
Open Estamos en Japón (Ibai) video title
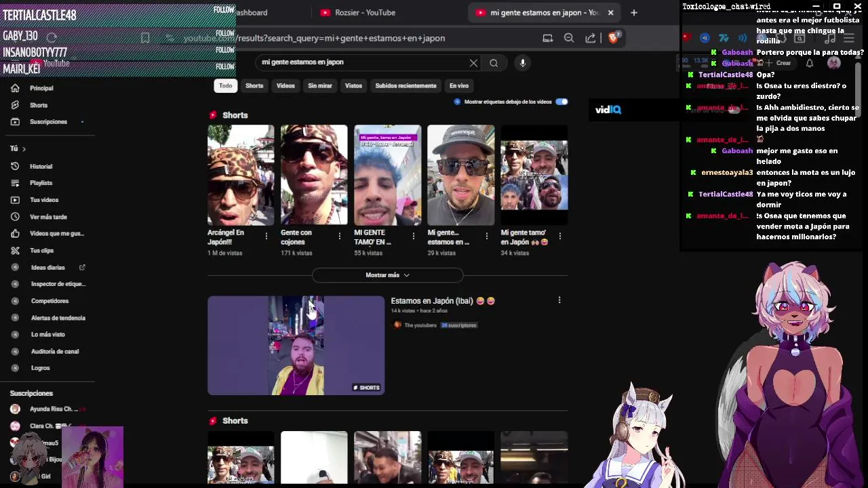[x=443, y=301]
